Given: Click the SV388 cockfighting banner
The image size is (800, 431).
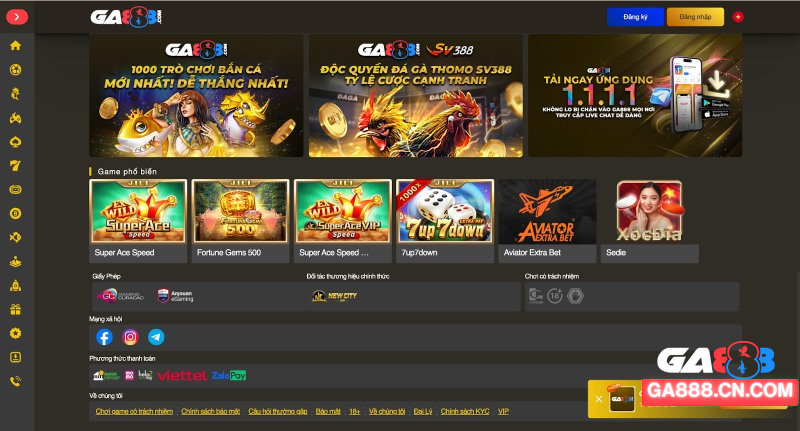Looking at the screenshot, I should coord(416,95).
